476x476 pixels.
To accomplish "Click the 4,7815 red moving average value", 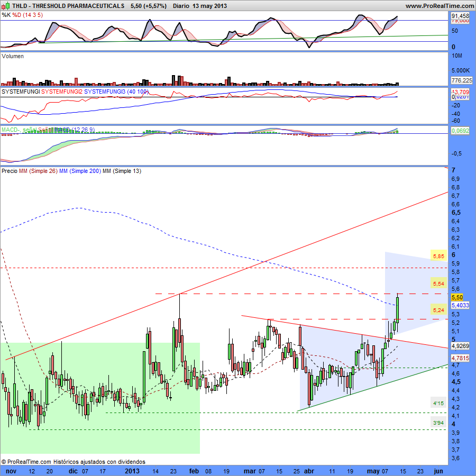I will pyautogui.click(x=460, y=358).
